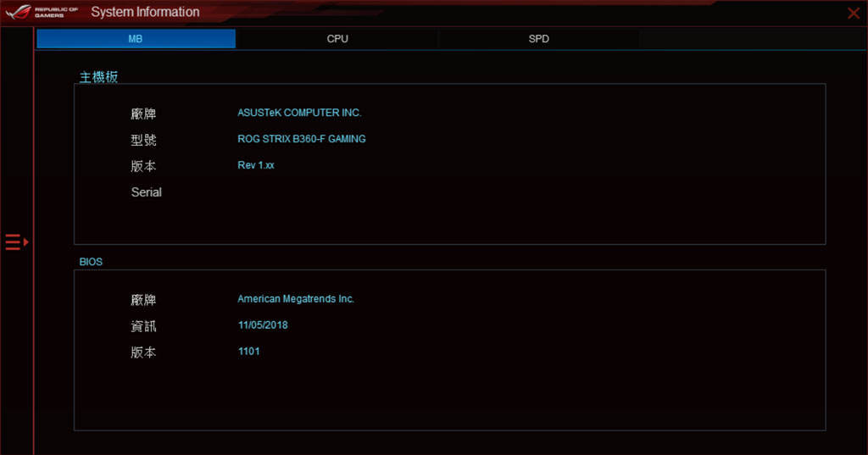Select the BIOS version 1101
This screenshot has height=455, width=868.
tap(249, 352)
